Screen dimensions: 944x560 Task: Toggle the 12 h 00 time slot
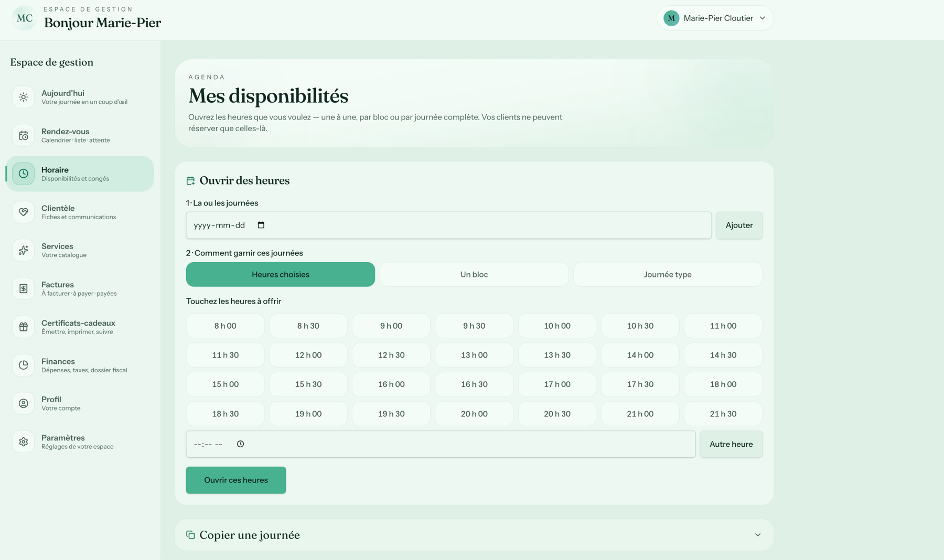point(308,355)
